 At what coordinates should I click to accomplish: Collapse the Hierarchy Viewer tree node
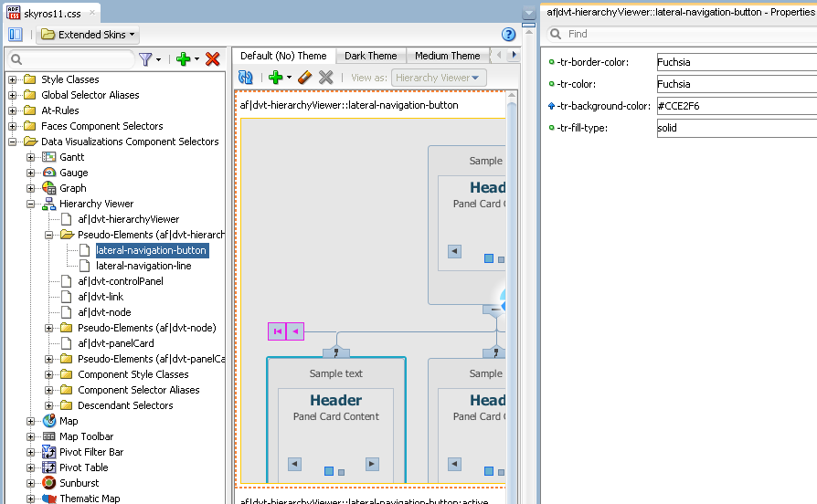click(x=31, y=204)
